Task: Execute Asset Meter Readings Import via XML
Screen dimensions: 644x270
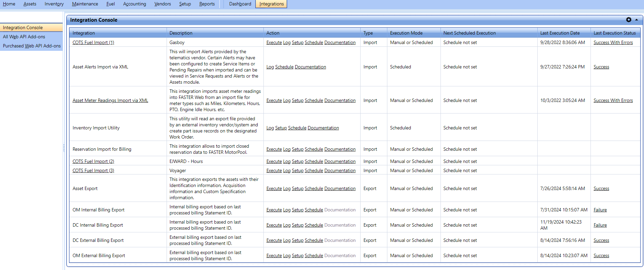Action: 274,100
